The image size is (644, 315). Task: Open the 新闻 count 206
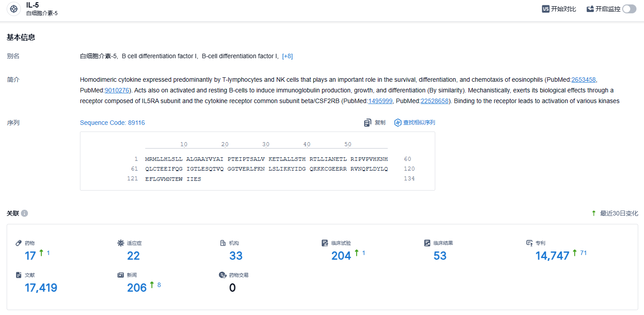(x=137, y=288)
